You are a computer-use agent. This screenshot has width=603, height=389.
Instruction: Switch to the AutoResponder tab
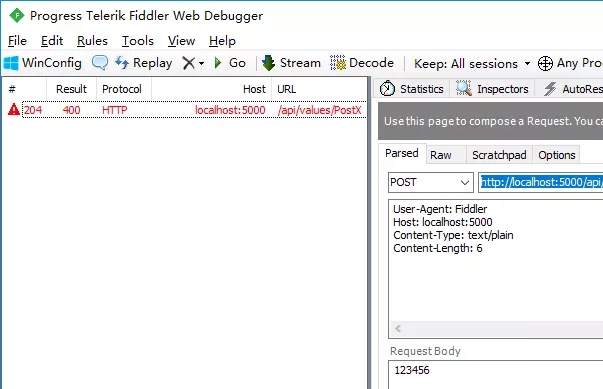click(570, 89)
